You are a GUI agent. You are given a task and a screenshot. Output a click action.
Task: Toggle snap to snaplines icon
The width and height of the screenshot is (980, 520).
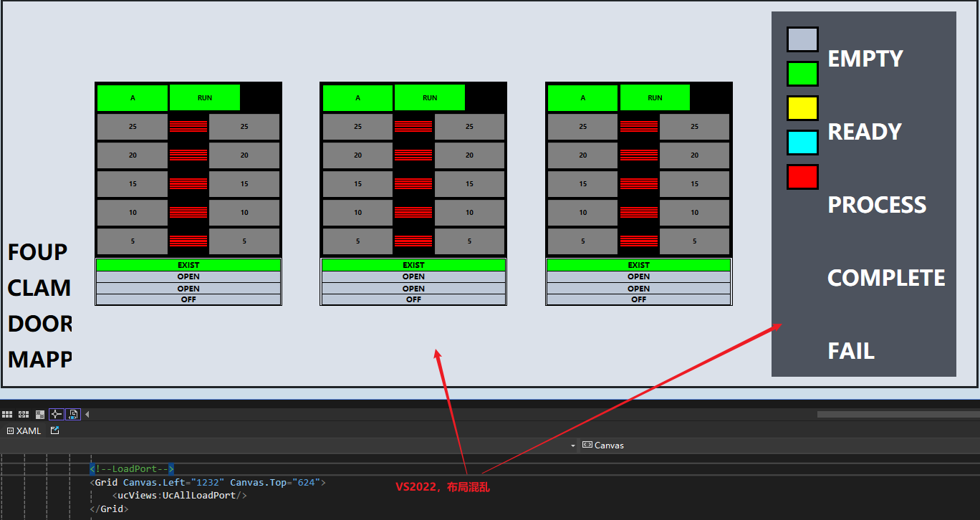pos(57,414)
